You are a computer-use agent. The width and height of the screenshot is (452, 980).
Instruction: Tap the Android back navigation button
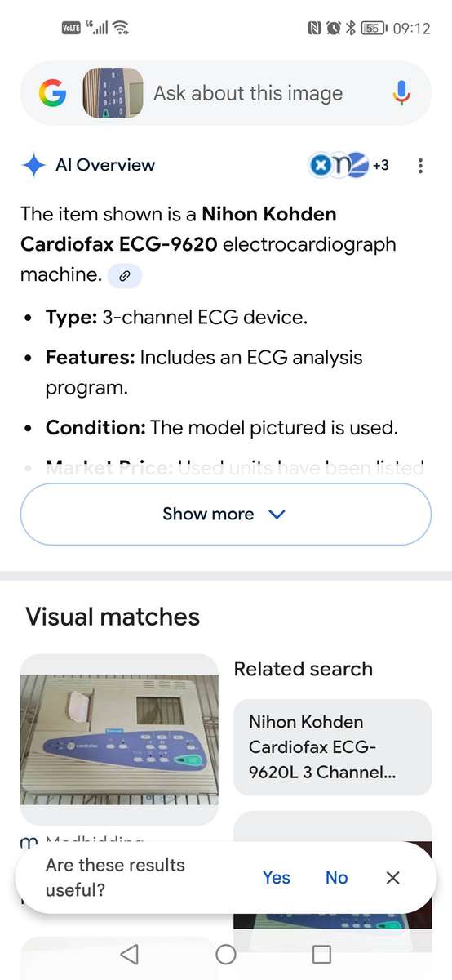point(129,954)
